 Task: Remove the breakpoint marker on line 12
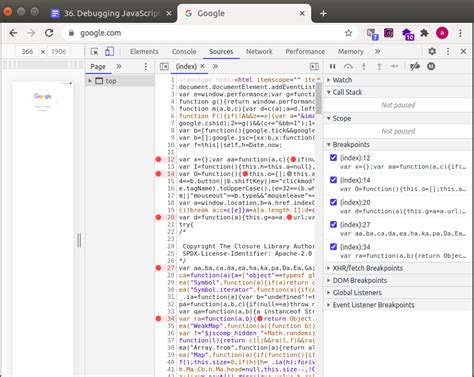coord(158,159)
